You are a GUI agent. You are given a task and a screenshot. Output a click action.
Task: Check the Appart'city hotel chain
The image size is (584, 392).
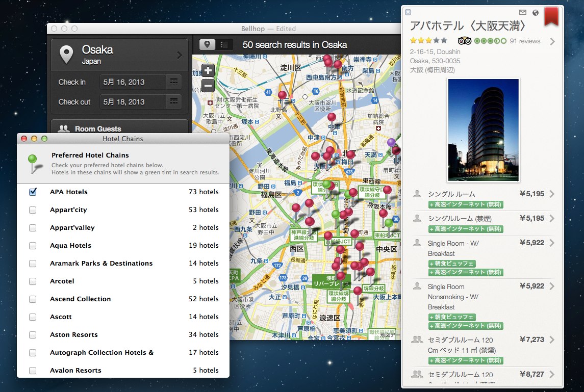[x=33, y=210]
